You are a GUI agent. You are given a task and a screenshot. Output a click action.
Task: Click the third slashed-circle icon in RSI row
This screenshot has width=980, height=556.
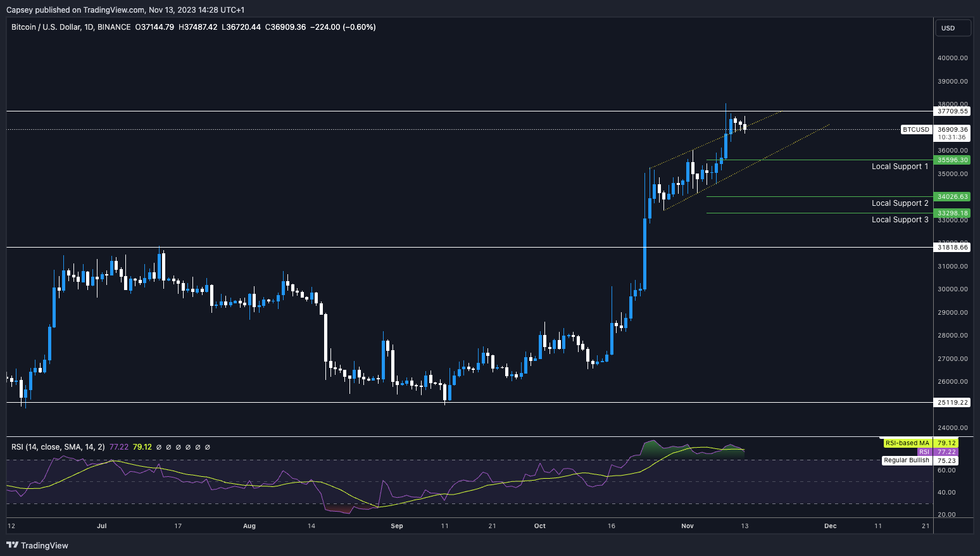click(178, 447)
